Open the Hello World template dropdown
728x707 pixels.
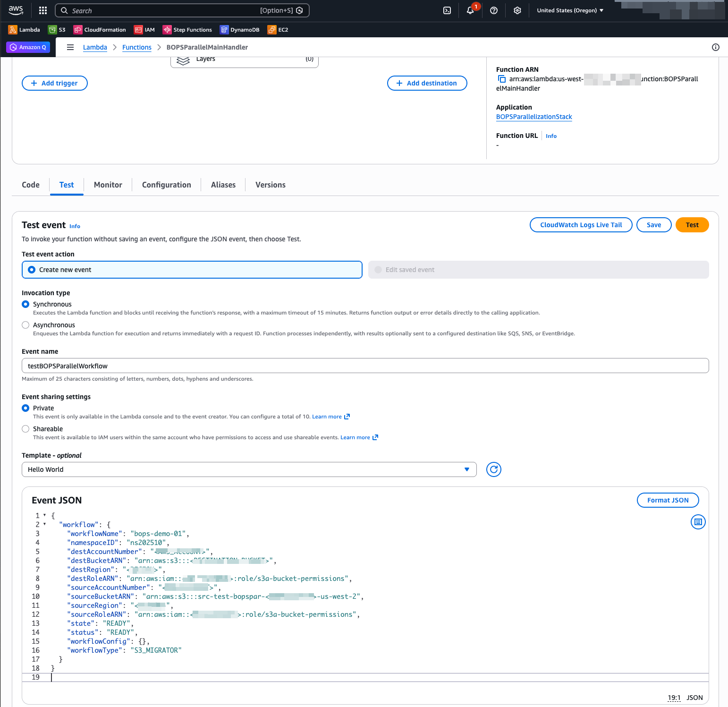[x=249, y=469]
